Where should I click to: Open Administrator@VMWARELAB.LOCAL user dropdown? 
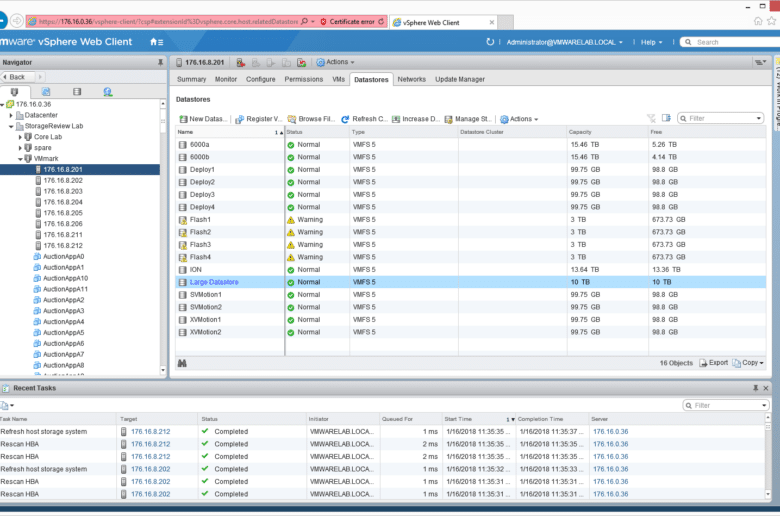(565, 42)
